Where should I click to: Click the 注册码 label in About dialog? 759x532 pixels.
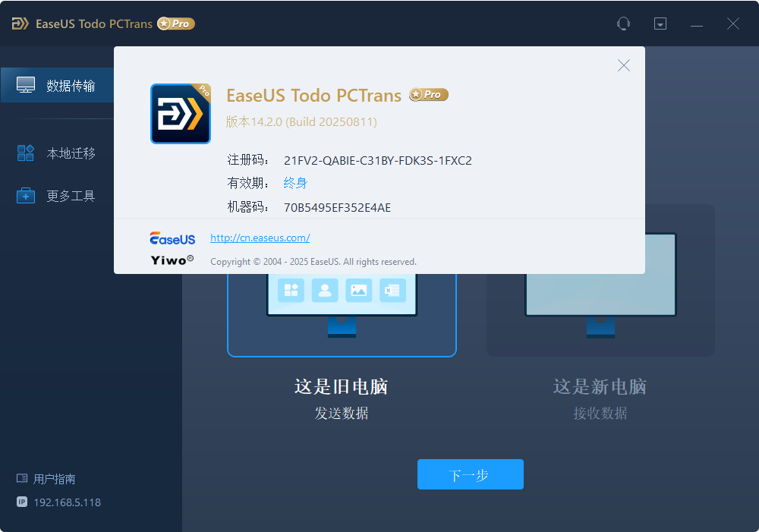(x=248, y=160)
